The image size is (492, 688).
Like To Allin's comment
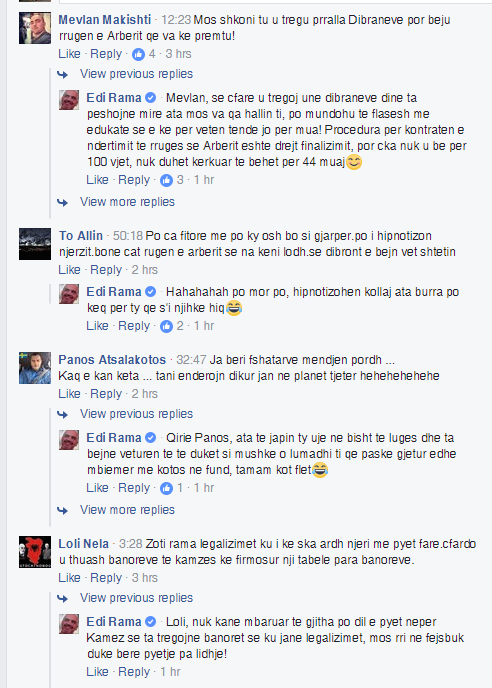click(69, 270)
